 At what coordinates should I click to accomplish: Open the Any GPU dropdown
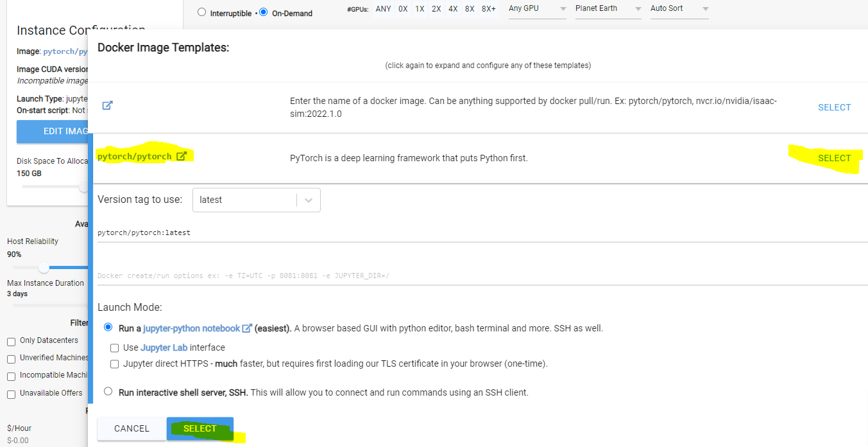click(538, 9)
